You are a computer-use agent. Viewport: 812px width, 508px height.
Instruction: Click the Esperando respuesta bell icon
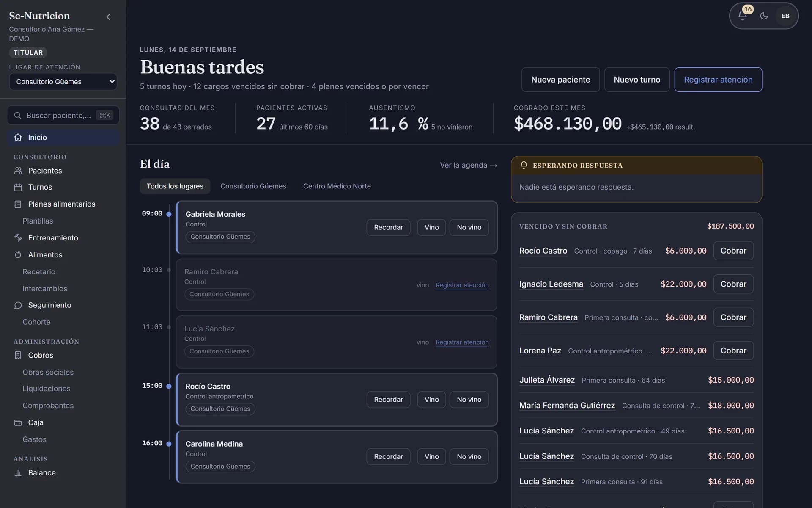[524, 165]
